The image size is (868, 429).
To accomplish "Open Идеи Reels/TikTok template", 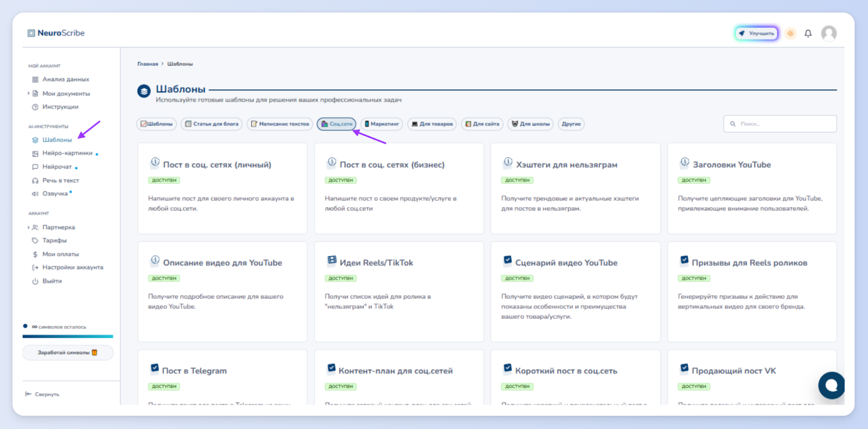I will pos(399,292).
